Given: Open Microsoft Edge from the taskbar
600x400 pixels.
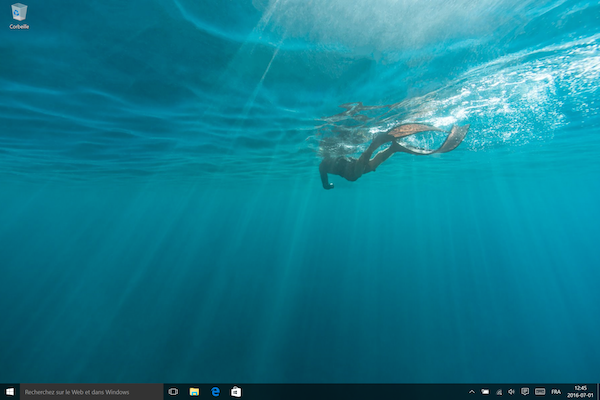Looking at the screenshot, I should pos(215,392).
